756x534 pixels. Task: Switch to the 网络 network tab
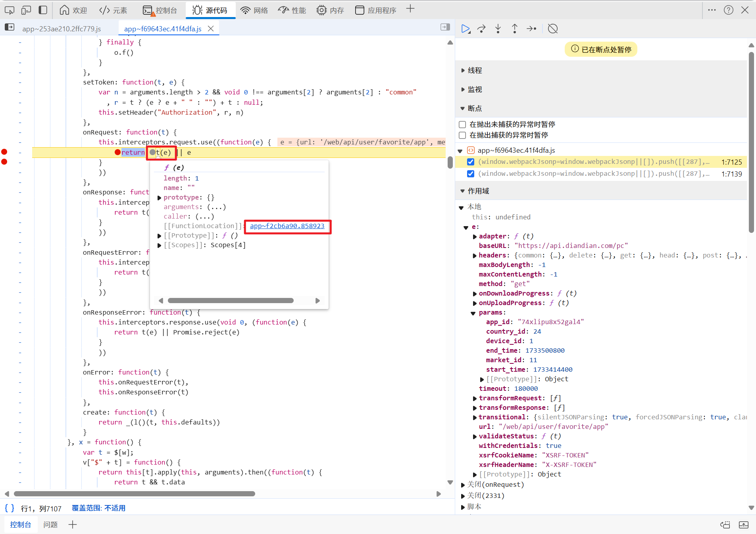(254, 10)
